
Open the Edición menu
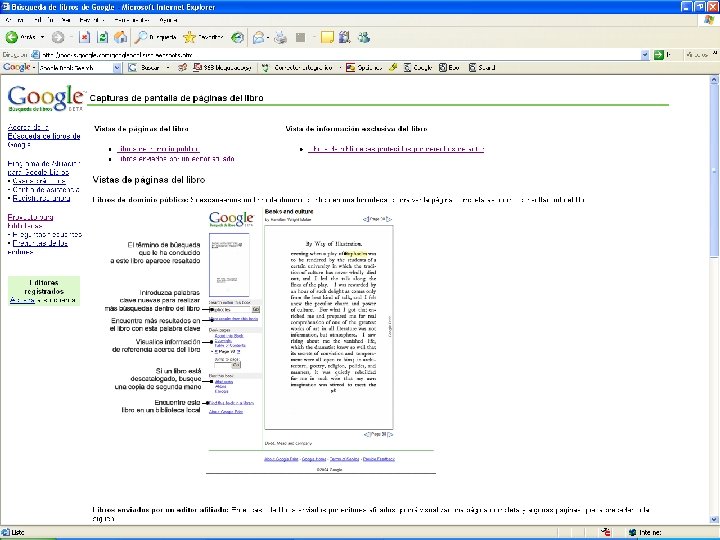point(42,20)
